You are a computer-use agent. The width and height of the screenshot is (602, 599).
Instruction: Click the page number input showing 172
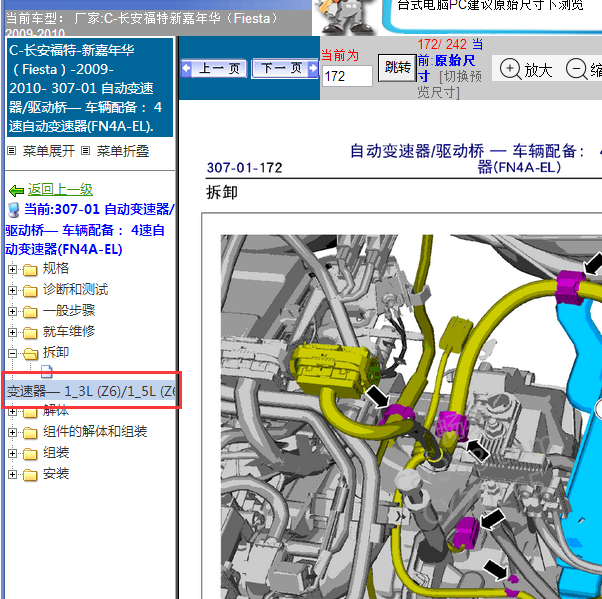(x=347, y=76)
